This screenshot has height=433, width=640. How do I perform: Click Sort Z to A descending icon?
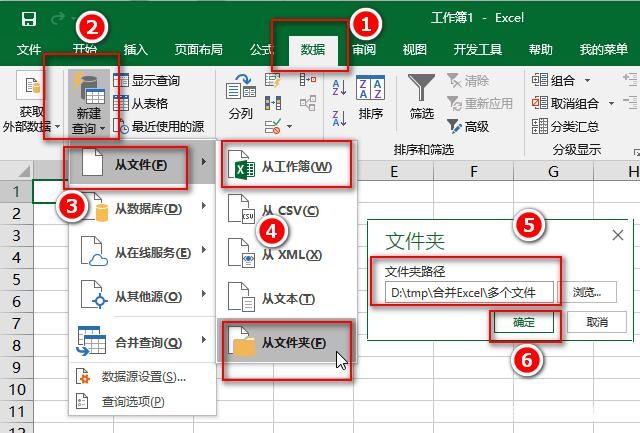point(337,114)
